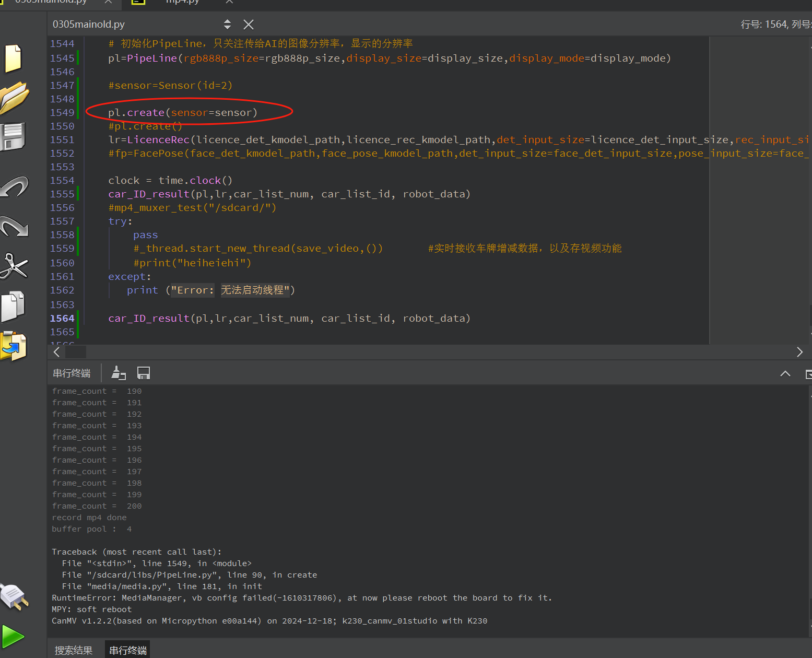This screenshot has height=658, width=812.
Task: Paste using the clipboard icon
Action: [14, 346]
